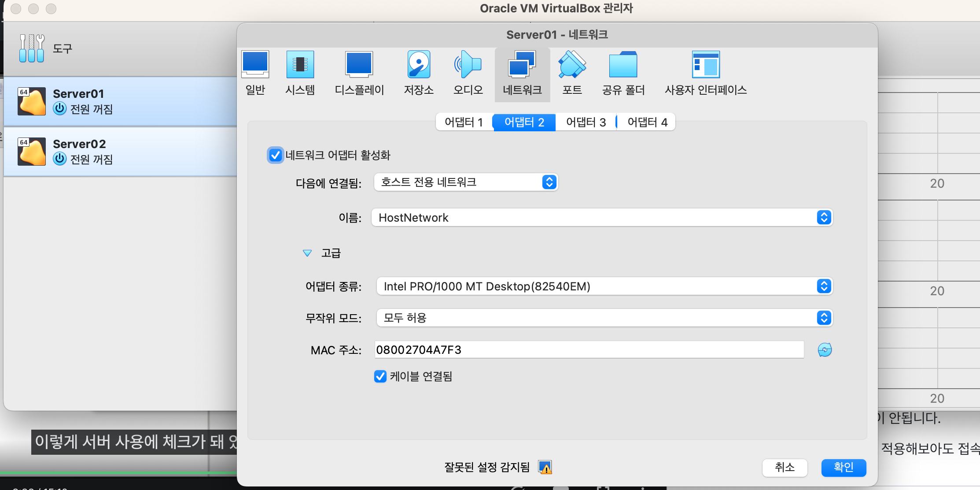This screenshot has width=980, height=490.
Task: Click the 확인 button
Action: pyautogui.click(x=843, y=467)
